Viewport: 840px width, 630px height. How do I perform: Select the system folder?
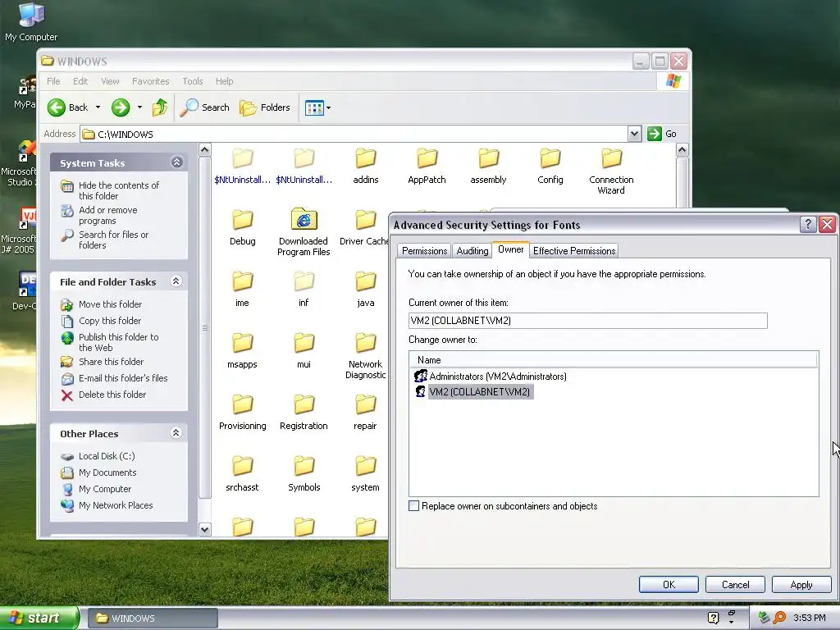pyautogui.click(x=365, y=474)
